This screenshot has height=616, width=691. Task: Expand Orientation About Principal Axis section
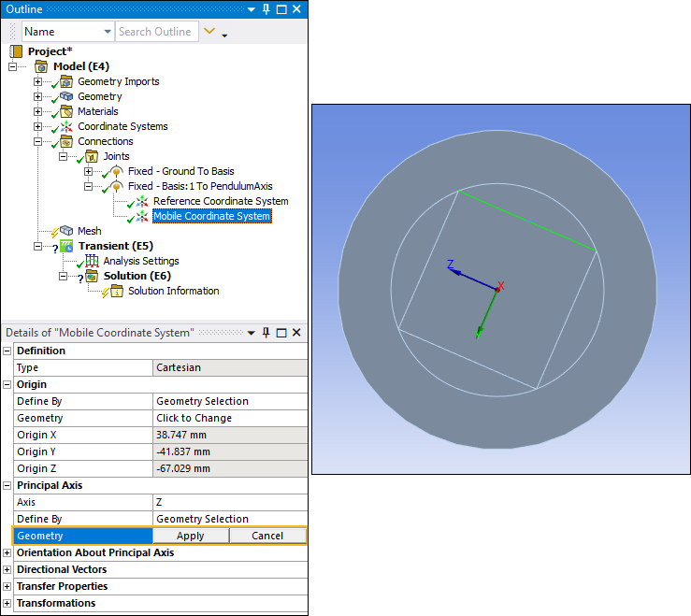7,552
